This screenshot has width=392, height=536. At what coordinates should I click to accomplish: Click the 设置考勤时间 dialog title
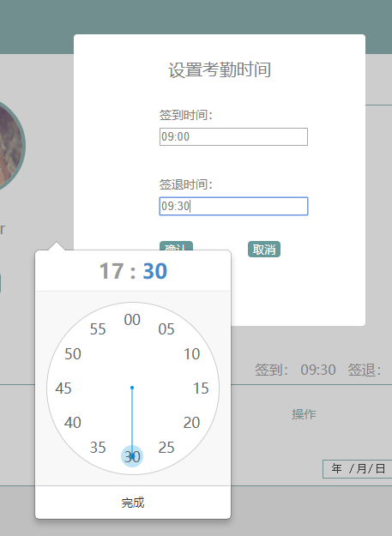click(220, 69)
